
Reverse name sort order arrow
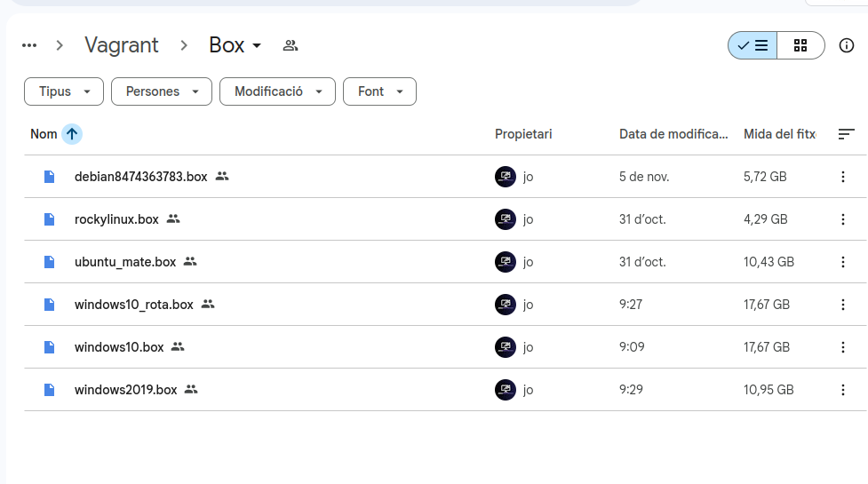pos(72,134)
